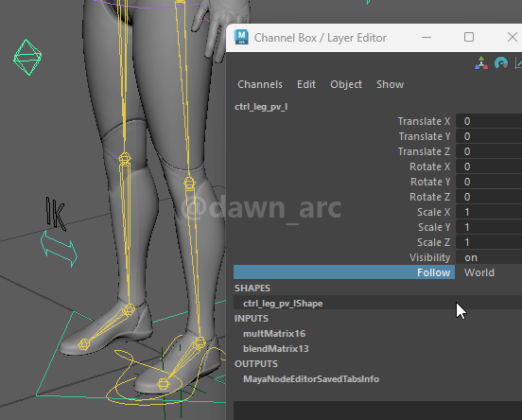The image size is (522, 420).
Task: Click the OUTPUTS section header
Action: pyautogui.click(x=256, y=363)
